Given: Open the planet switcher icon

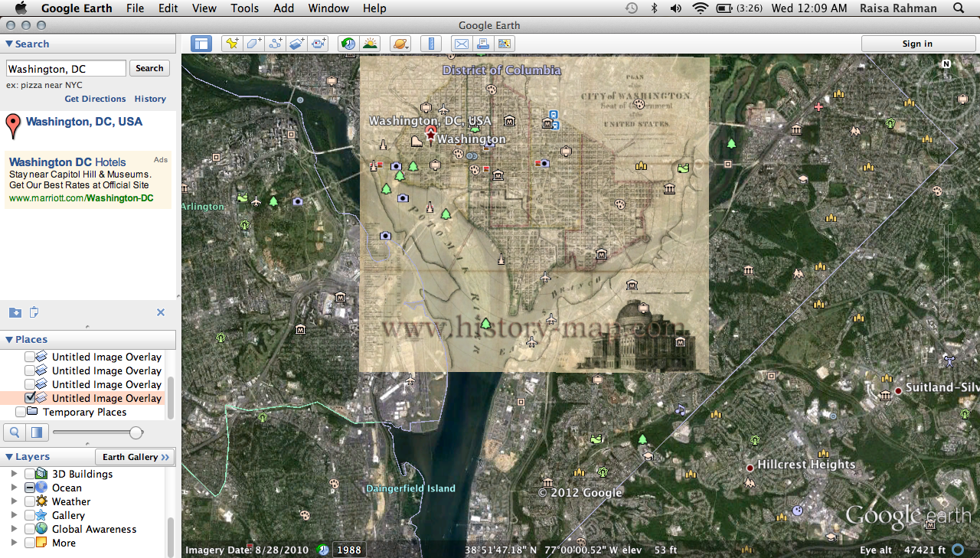Looking at the screenshot, I should tap(400, 44).
